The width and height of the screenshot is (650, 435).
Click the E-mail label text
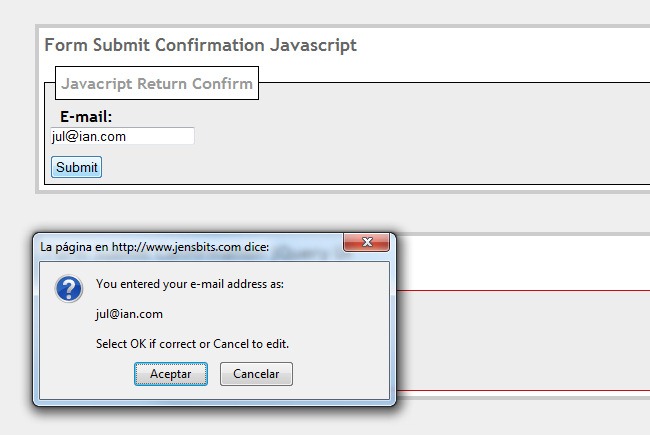86,117
